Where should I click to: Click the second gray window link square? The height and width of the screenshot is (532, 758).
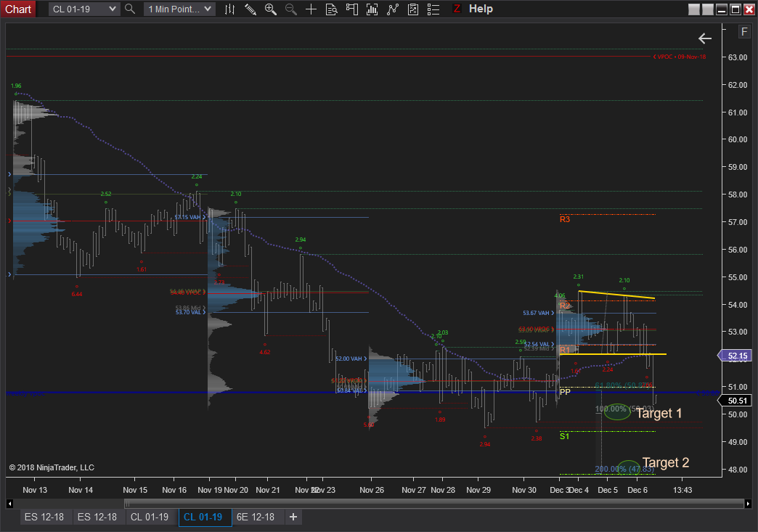point(708,9)
